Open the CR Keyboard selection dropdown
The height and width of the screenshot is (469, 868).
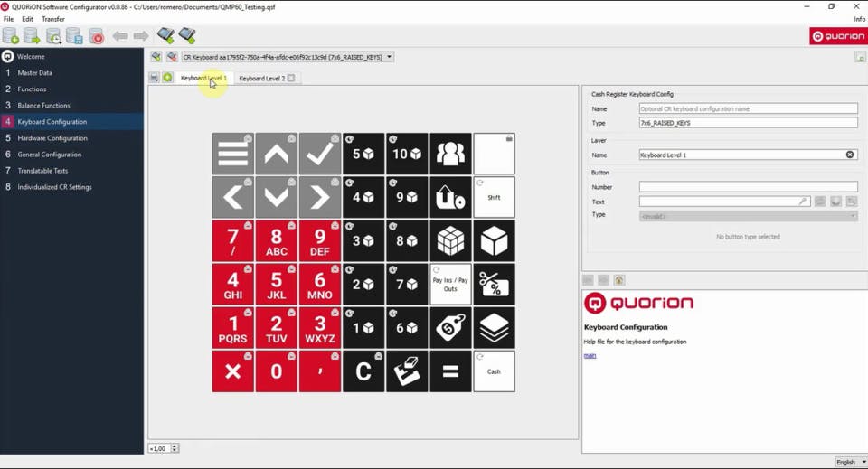[x=288, y=57]
